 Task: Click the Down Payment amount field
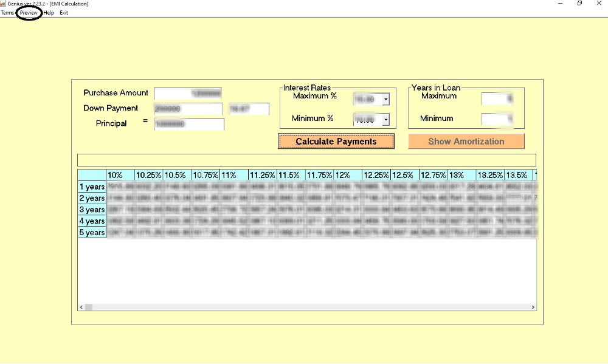pos(188,109)
